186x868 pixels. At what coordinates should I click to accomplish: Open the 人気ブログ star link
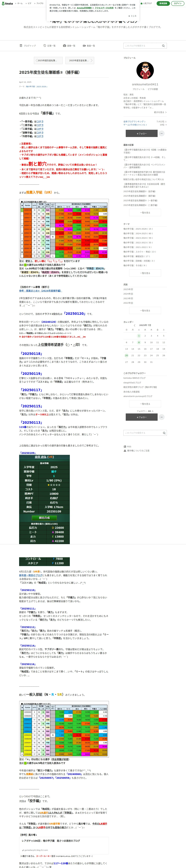146,3
